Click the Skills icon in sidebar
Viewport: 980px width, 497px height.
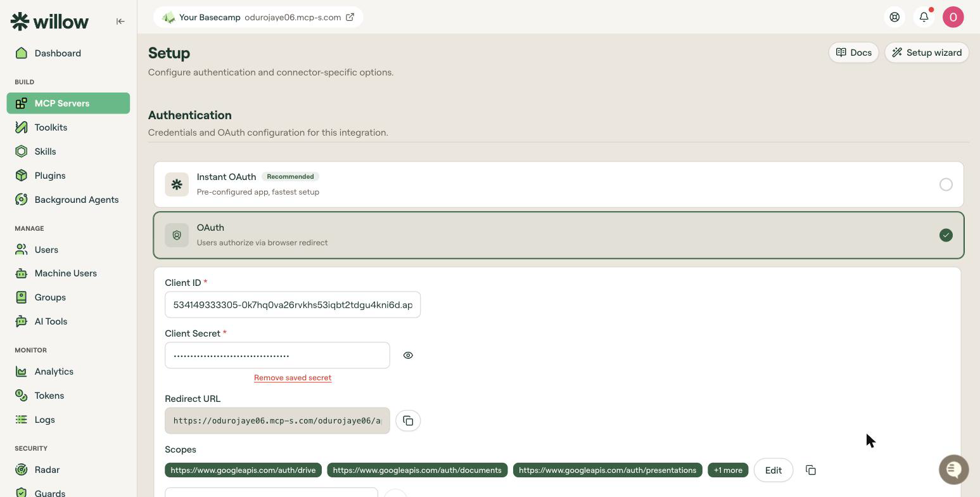pos(22,152)
